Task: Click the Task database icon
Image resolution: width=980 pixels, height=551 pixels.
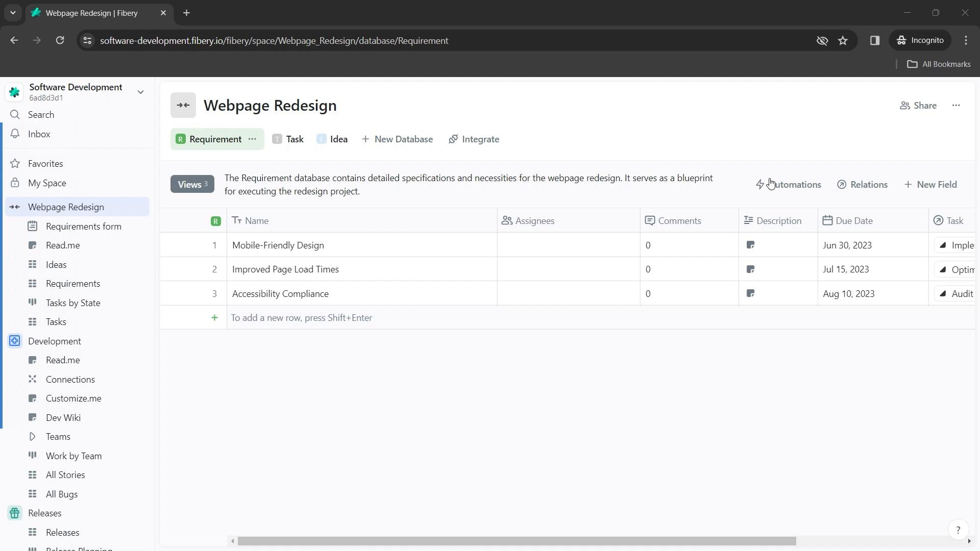Action: [x=277, y=139]
